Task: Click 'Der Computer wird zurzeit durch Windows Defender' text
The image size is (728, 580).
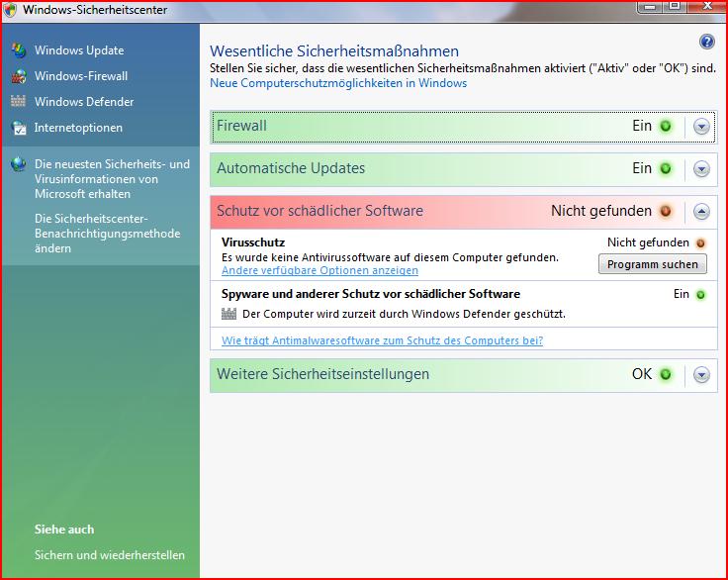Action: pyautogui.click(x=404, y=314)
